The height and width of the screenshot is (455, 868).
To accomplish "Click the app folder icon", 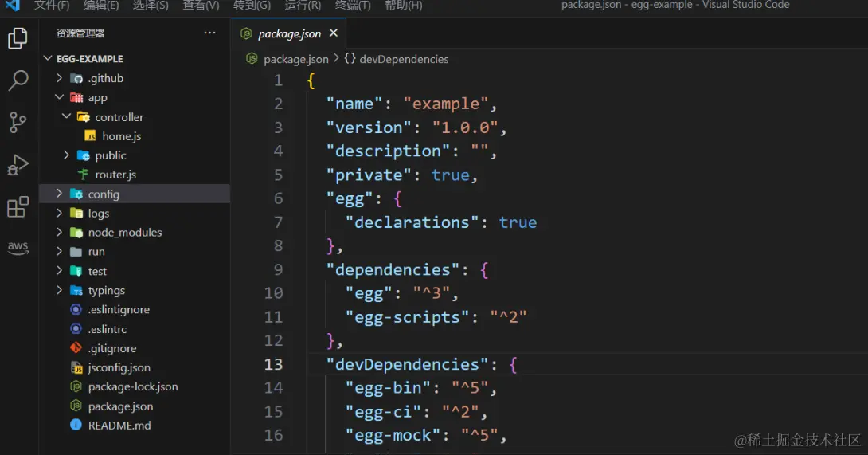I will click(x=76, y=98).
